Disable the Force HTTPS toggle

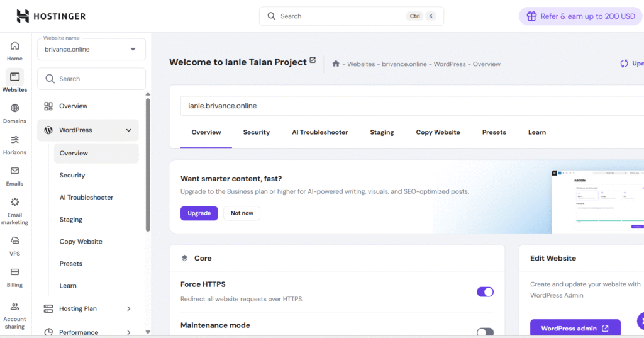coord(485,292)
